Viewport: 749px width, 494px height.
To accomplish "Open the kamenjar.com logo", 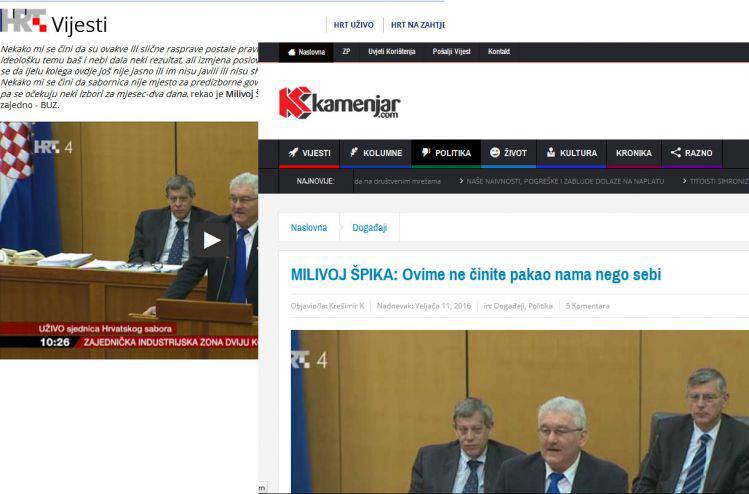I will (339, 103).
